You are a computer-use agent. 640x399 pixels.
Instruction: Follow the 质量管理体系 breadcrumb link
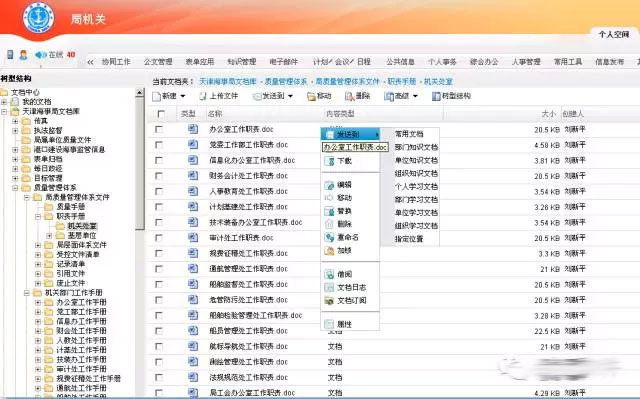[x=286, y=82]
